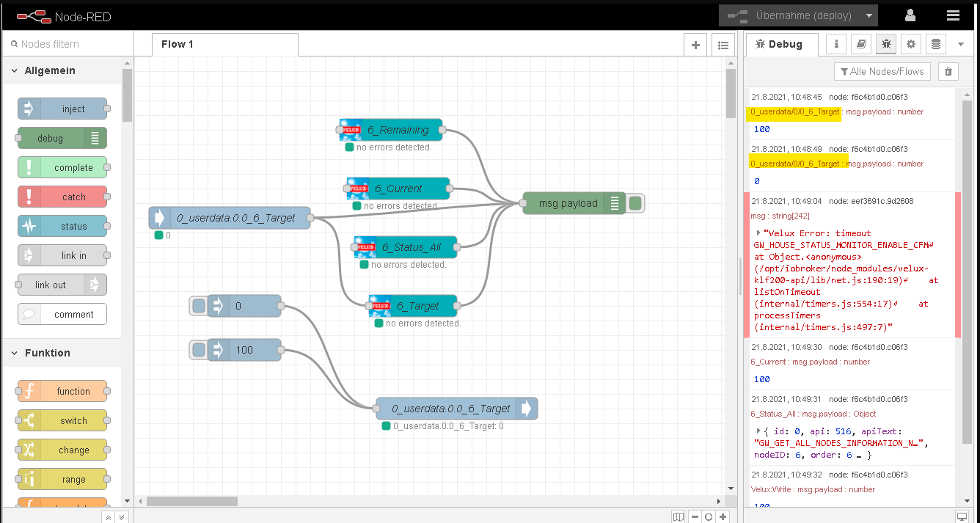Viewport: 980px width, 523px height.
Task: Open the context data database icon
Action: pos(936,44)
